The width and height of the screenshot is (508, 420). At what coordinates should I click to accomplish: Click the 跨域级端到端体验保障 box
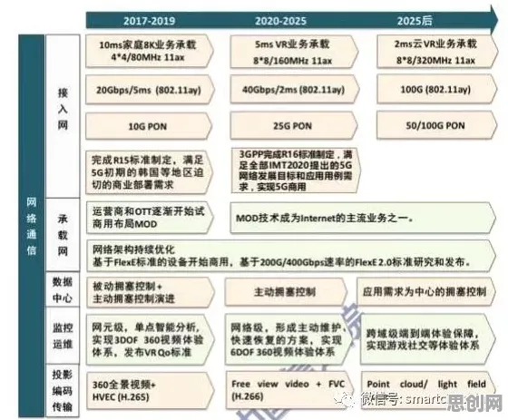(x=428, y=339)
